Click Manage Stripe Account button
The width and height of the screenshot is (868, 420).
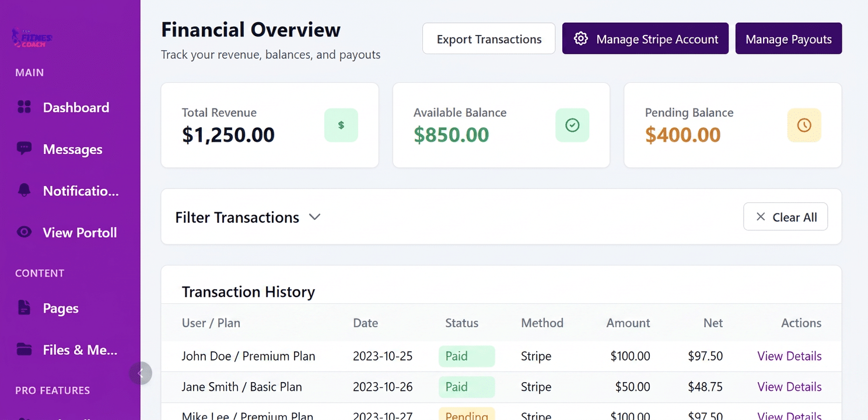pos(645,39)
